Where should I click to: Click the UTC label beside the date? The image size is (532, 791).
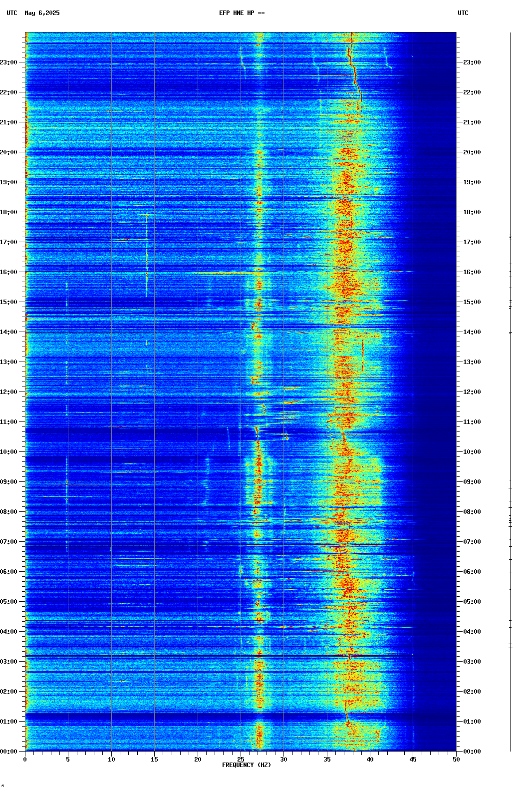pyautogui.click(x=12, y=13)
